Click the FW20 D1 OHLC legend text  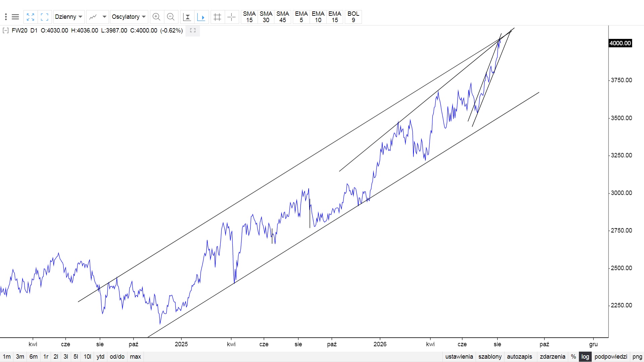pyautogui.click(x=97, y=31)
